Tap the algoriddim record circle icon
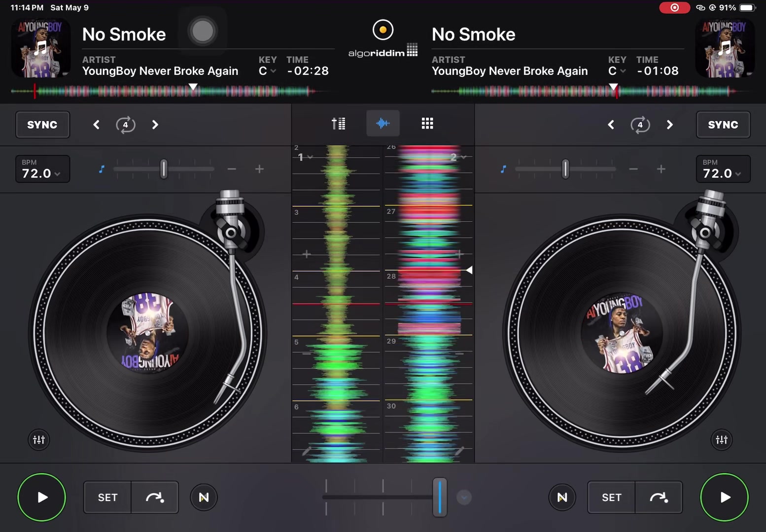 383,30
